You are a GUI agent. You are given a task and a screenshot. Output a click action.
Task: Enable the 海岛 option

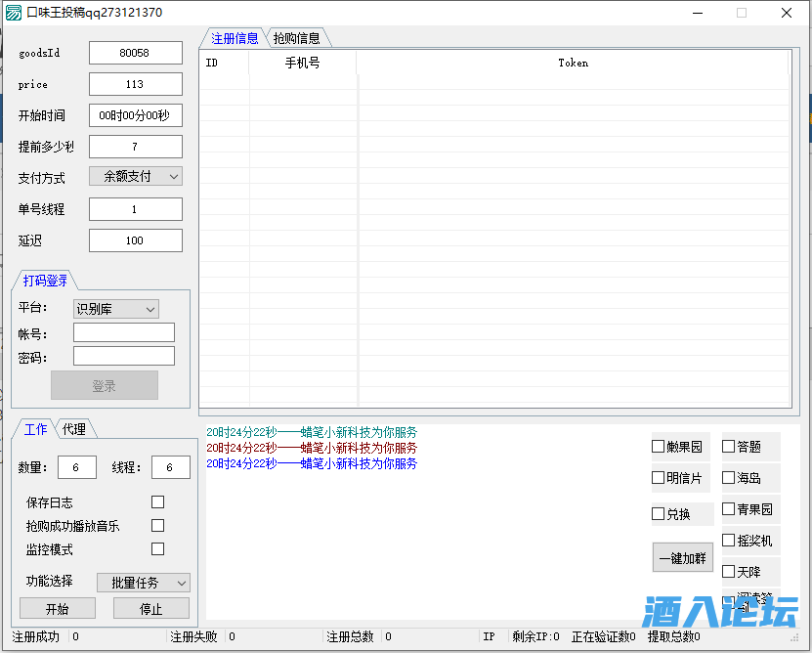(727, 478)
